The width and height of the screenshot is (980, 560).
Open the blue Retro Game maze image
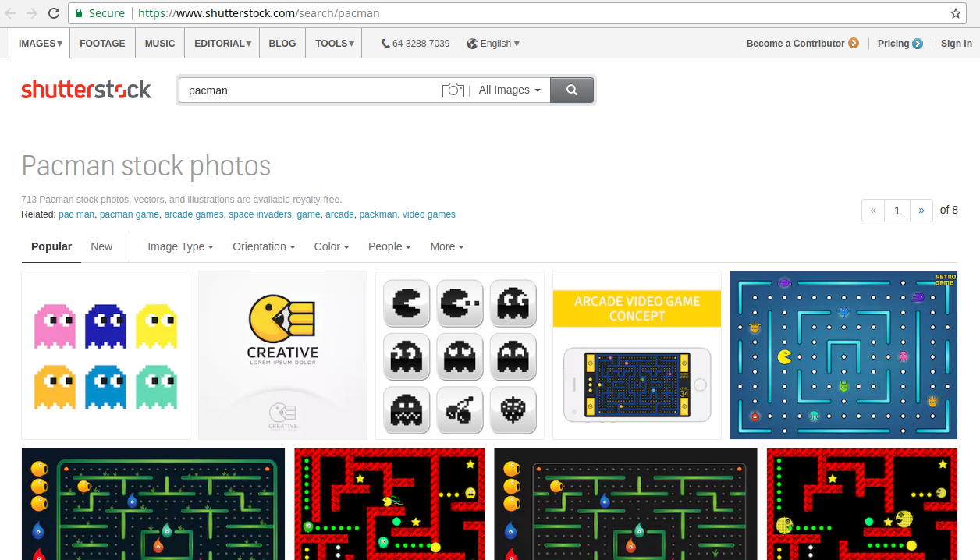(843, 356)
